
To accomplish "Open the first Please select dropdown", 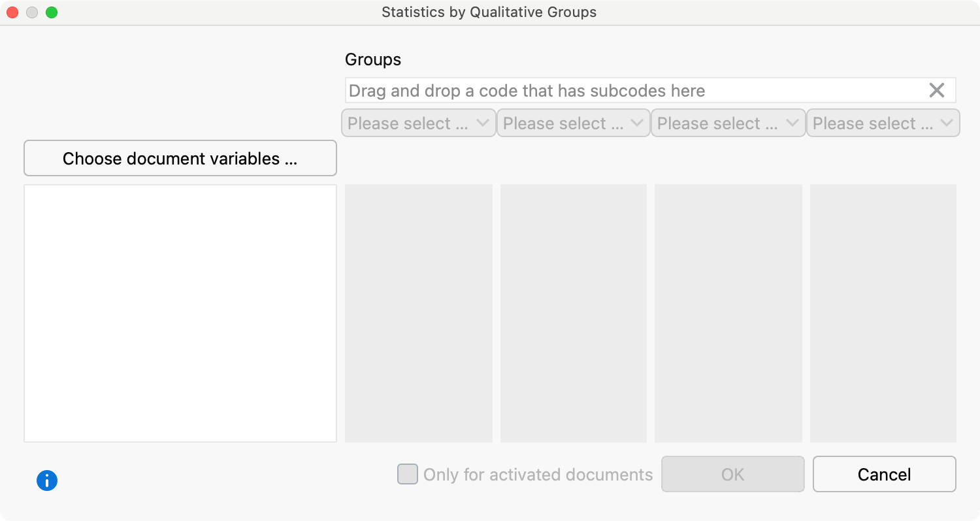I will [x=419, y=123].
